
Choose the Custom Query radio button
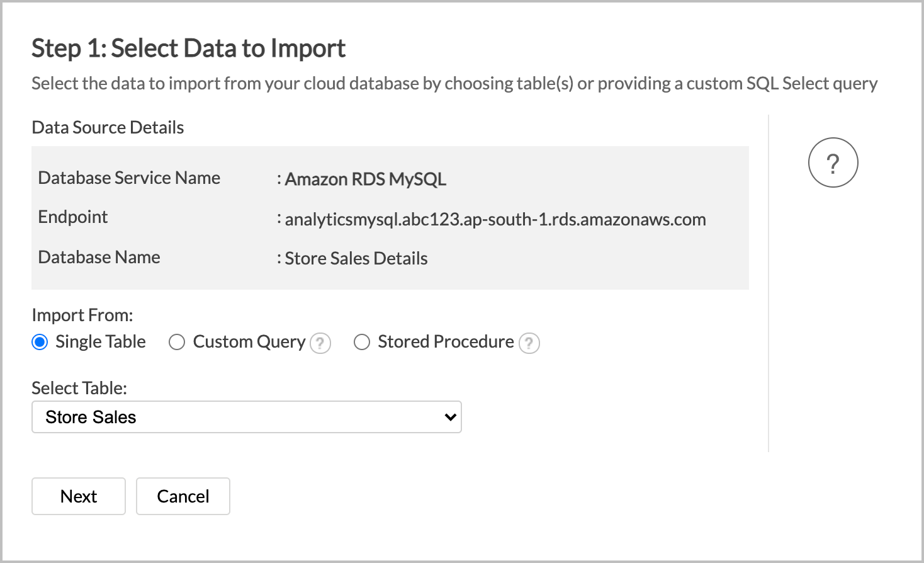(x=177, y=342)
